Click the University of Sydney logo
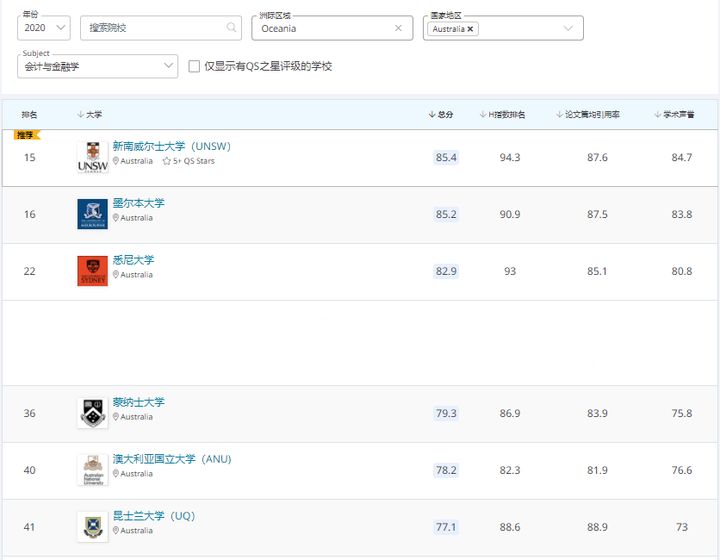 [93, 271]
